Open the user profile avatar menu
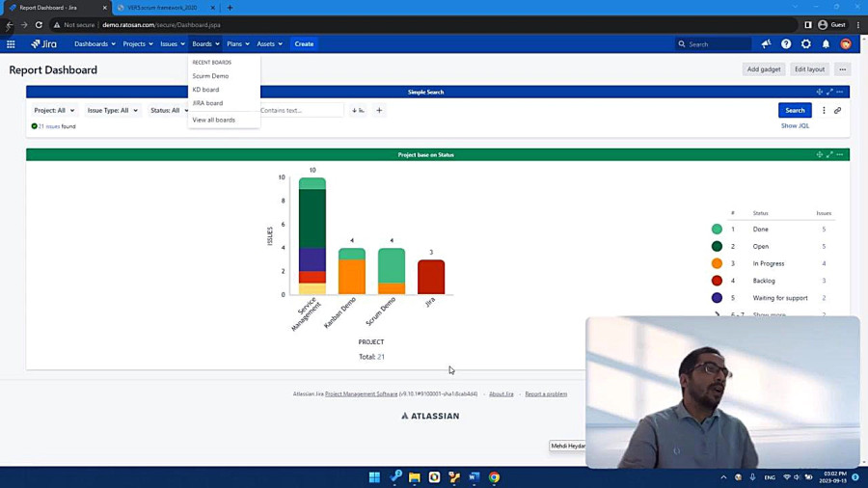Screen dimensions: 868x488 click(x=846, y=44)
